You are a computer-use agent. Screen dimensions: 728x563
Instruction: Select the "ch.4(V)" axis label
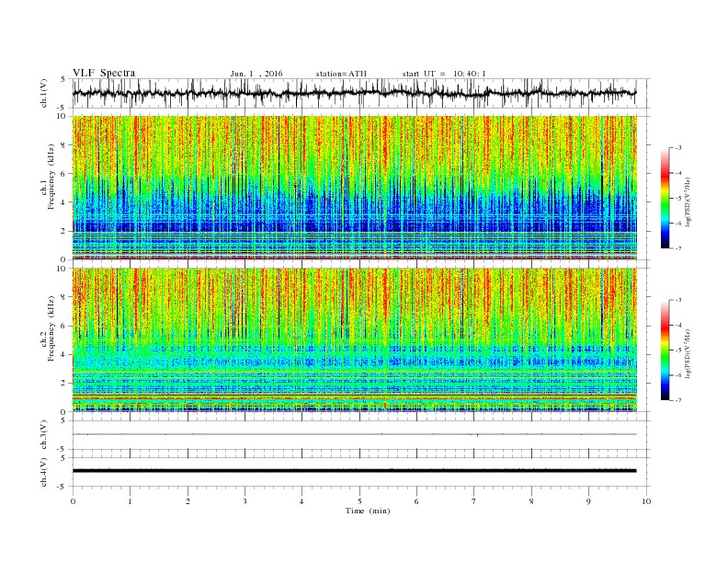click(44, 472)
